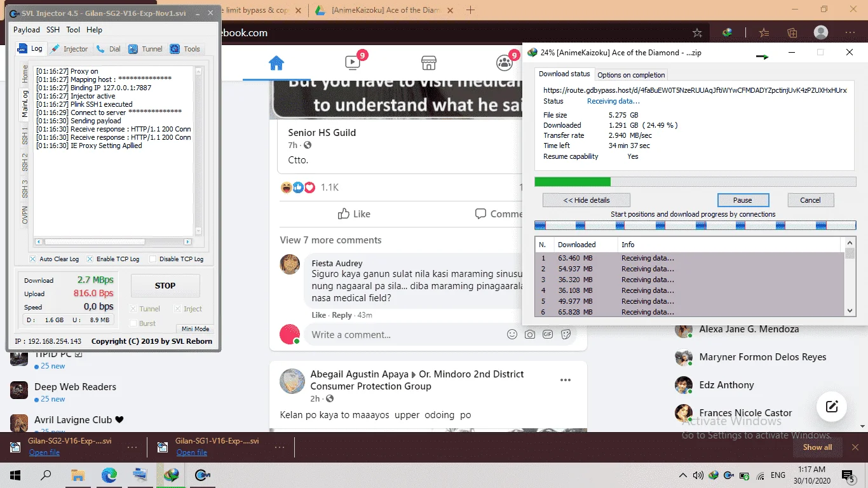Select the Download status tab
The width and height of the screenshot is (868, 488).
coord(564,74)
